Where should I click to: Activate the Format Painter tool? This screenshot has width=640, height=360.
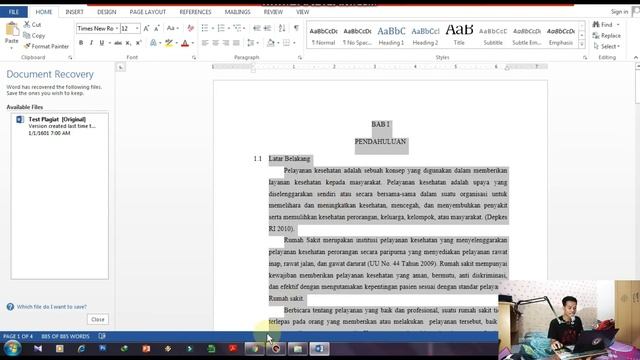point(46,46)
